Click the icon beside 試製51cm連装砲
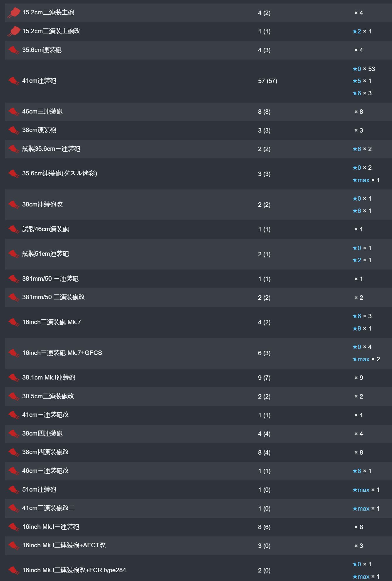Viewport: 392px width, 581px height. tap(14, 254)
